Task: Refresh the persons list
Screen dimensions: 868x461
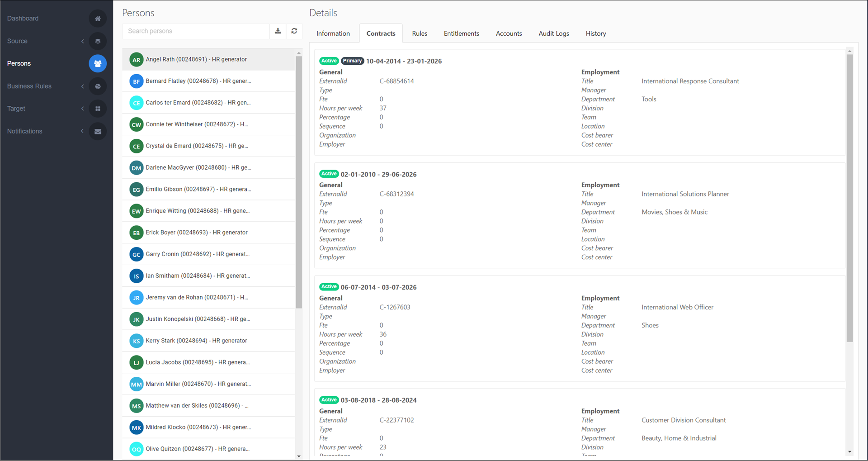Action: click(294, 31)
